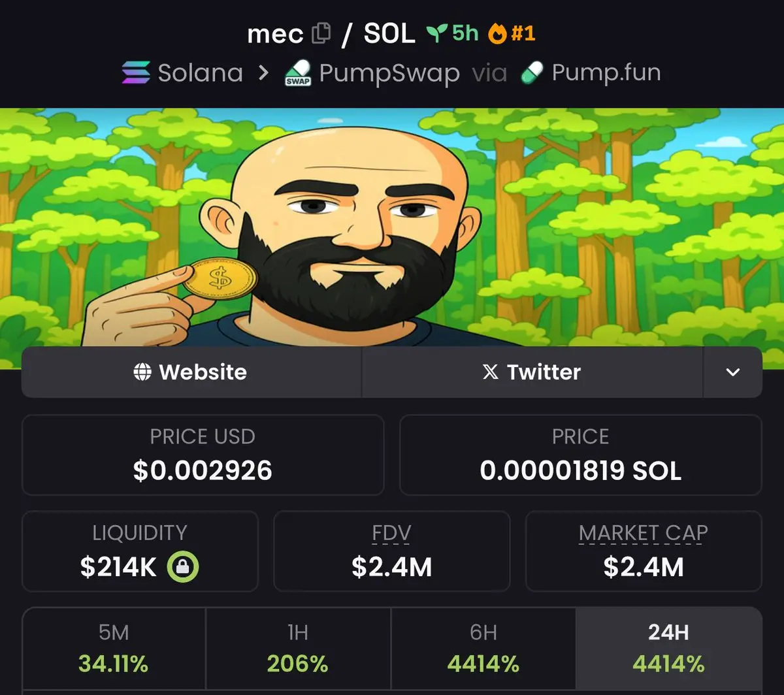Select the 24H timeframe tab
Viewport: 784px width, 695px height.
point(669,650)
